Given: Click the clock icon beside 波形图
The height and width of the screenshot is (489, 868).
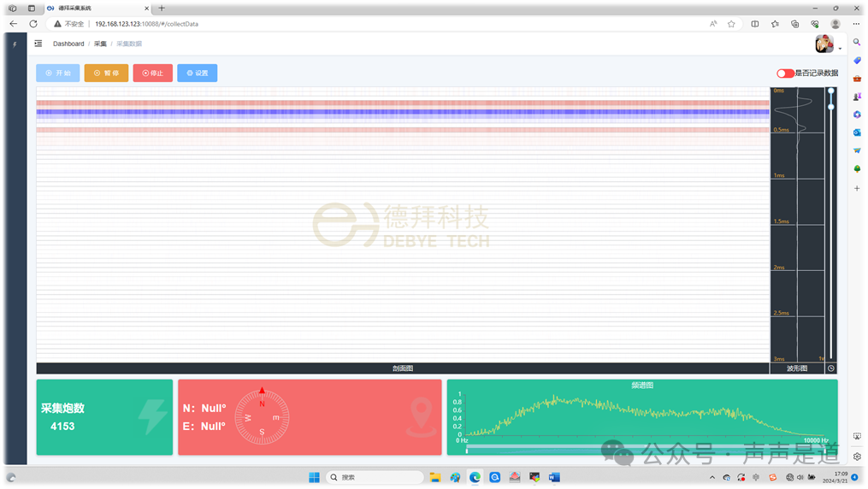Looking at the screenshot, I should click(831, 368).
